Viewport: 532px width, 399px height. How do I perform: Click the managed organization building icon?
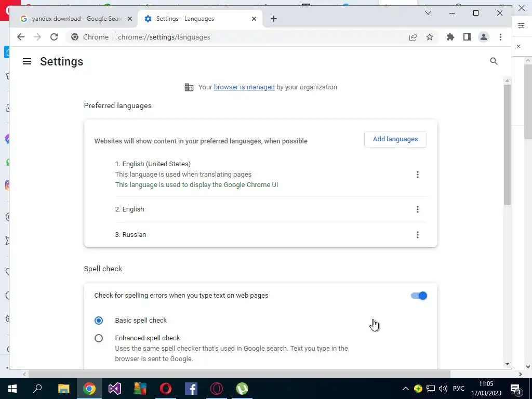[x=189, y=87]
